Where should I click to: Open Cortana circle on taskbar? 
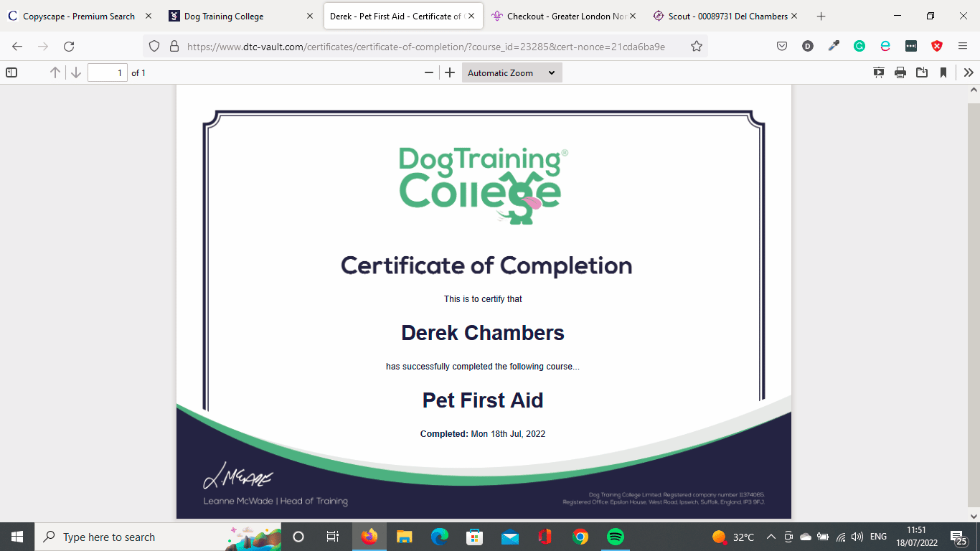click(x=298, y=537)
